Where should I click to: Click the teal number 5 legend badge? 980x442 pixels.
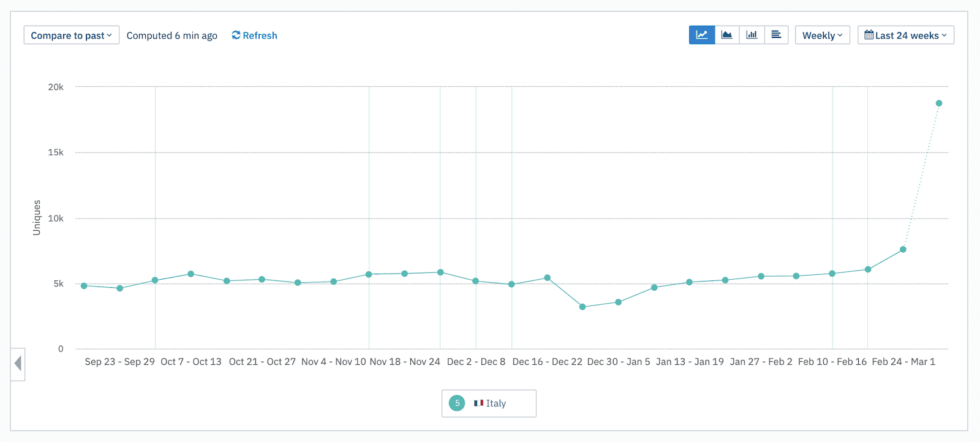click(457, 403)
